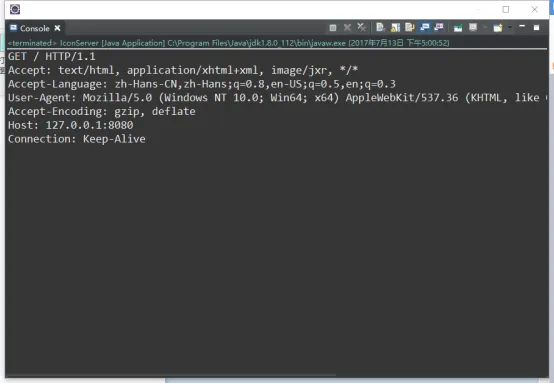
Task: Maximize the Console view panel
Action: point(536,28)
